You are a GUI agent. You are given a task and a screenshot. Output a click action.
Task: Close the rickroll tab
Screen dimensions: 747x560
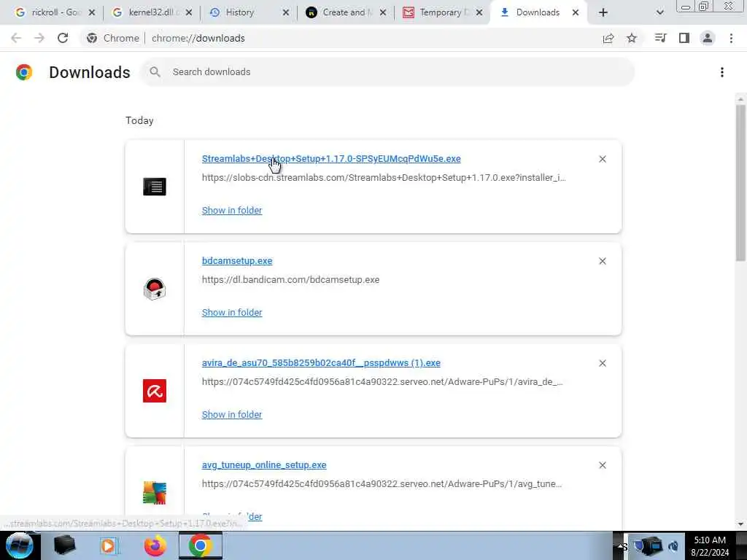pyautogui.click(x=92, y=13)
